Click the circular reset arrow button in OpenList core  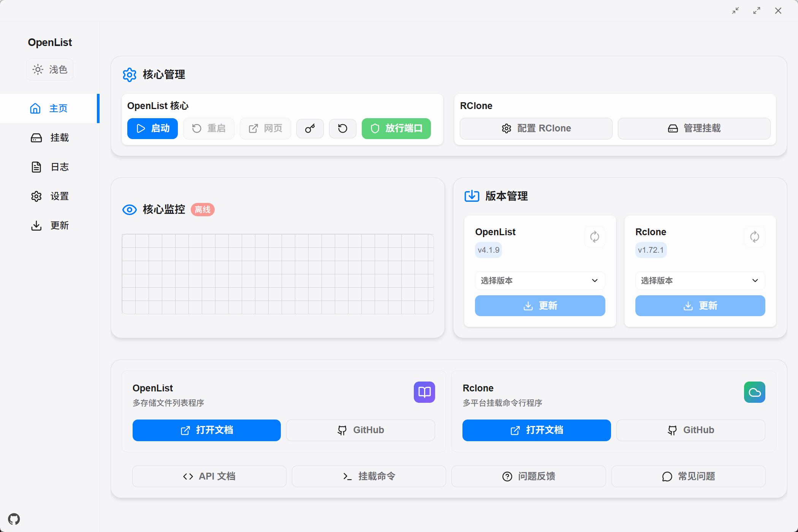pyautogui.click(x=342, y=128)
